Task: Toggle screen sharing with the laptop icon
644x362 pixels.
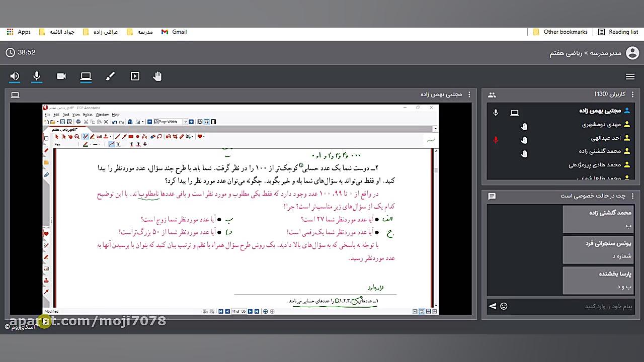Action: pos(86,76)
